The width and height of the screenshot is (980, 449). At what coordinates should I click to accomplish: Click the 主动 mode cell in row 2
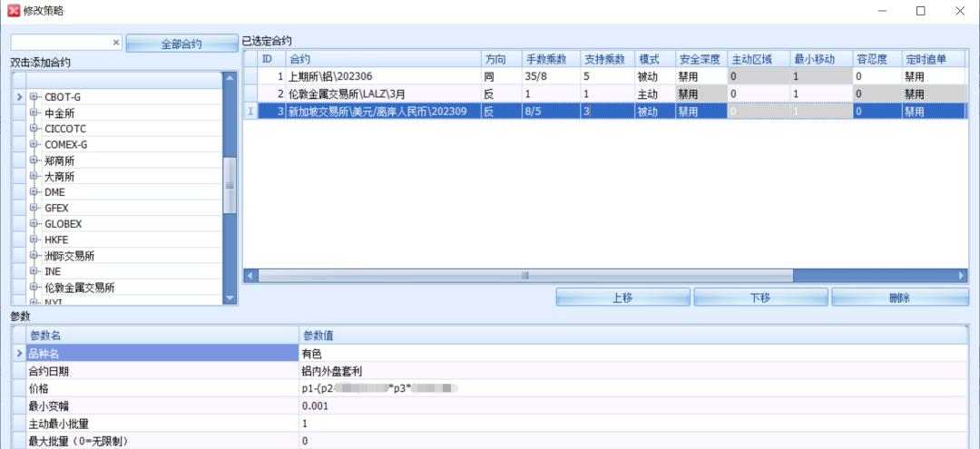(x=655, y=94)
